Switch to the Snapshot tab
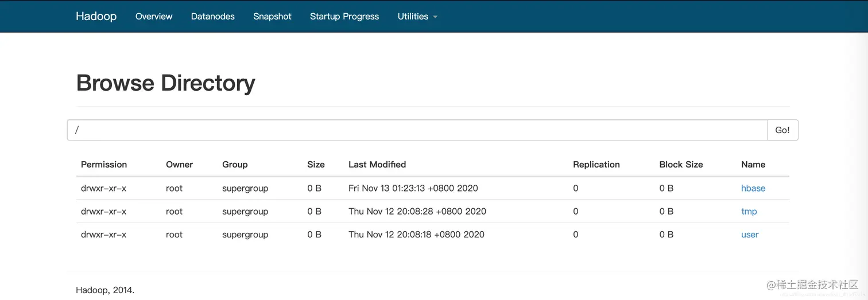 [x=272, y=16]
